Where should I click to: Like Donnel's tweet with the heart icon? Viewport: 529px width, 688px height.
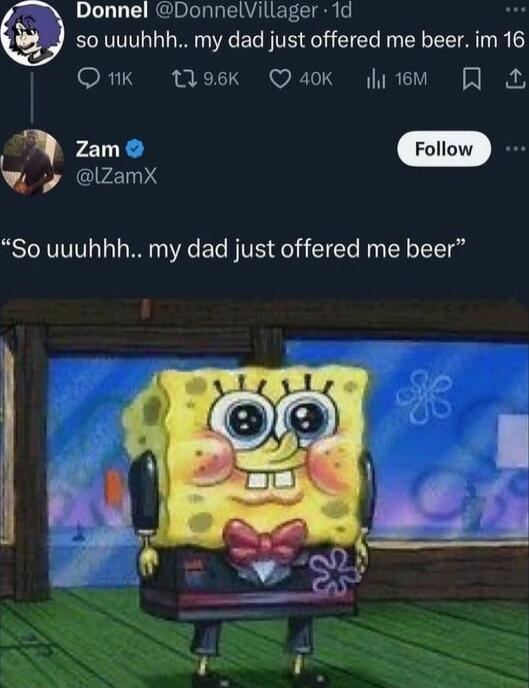(x=280, y=79)
